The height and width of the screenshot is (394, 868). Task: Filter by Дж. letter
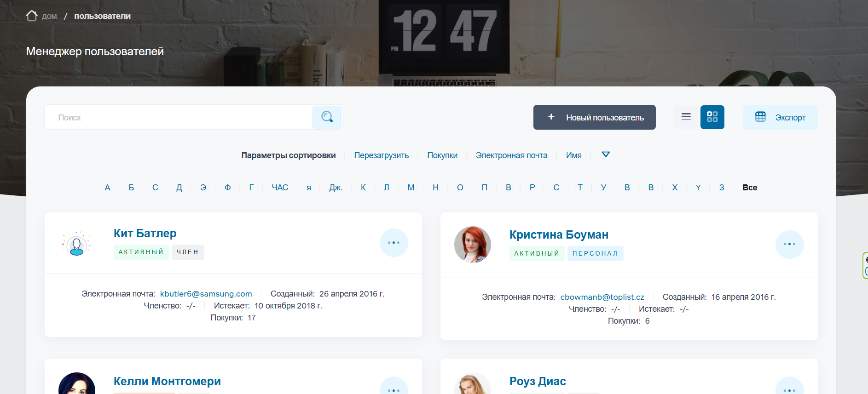click(336, 188)
